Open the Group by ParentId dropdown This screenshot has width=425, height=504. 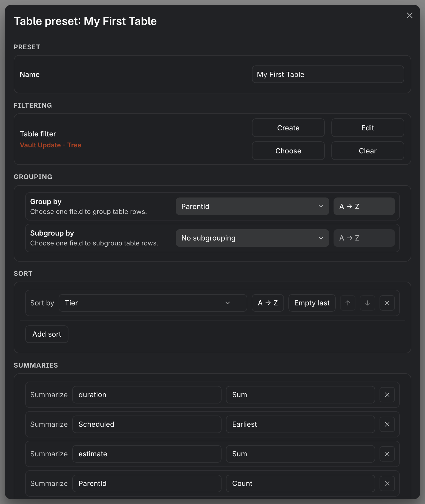pyautogui.click(x=252, y=206)
